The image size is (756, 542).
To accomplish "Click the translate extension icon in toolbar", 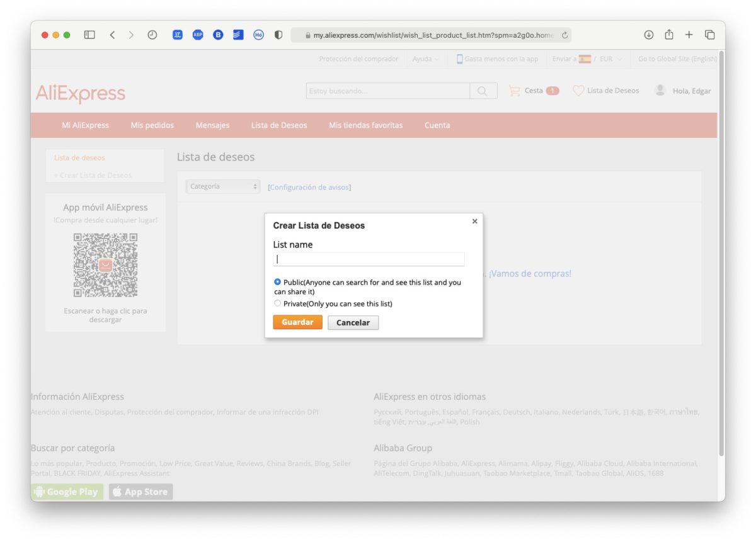I will coord(178,35).
